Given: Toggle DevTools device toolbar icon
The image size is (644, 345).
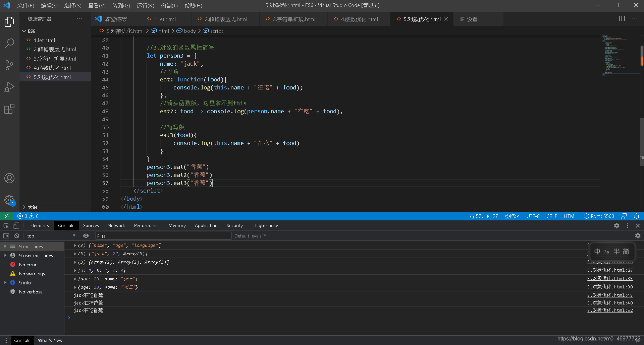Looking at the screenshot, I should click(x=16, y=226).
